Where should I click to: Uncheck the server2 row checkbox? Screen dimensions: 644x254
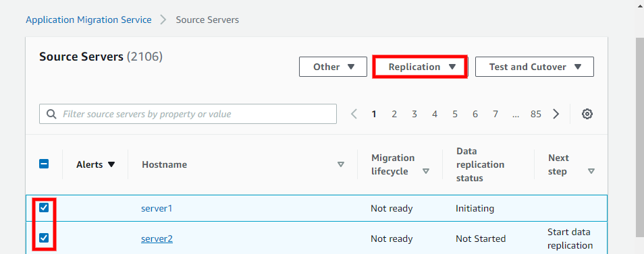point(44,238)
